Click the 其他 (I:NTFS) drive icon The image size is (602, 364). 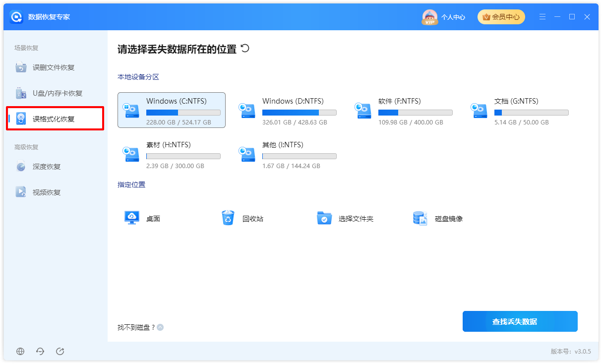tap(247, 154)
